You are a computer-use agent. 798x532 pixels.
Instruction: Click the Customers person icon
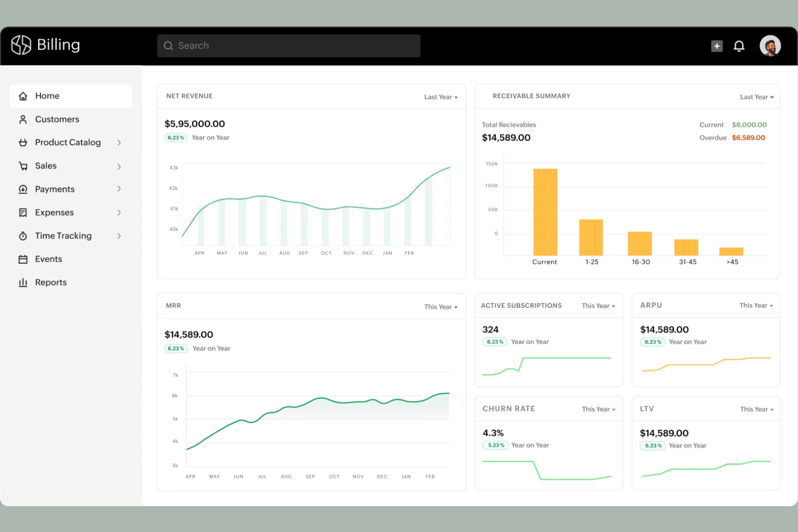[x=23, y=119]
